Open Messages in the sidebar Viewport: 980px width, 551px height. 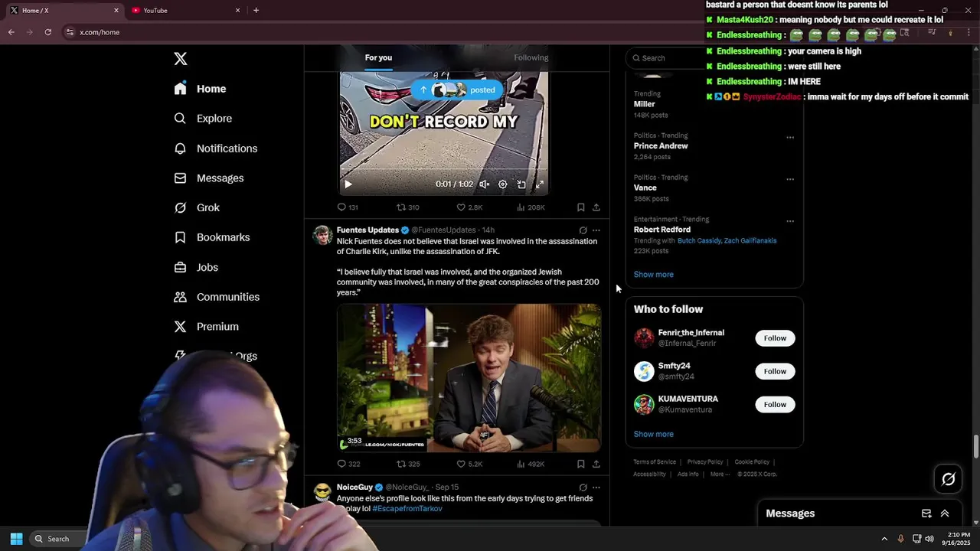coord(208,178)
